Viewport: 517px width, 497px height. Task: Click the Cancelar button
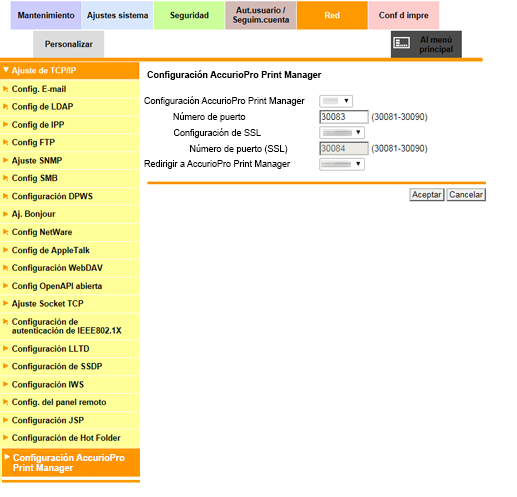(x=466, y=195)
